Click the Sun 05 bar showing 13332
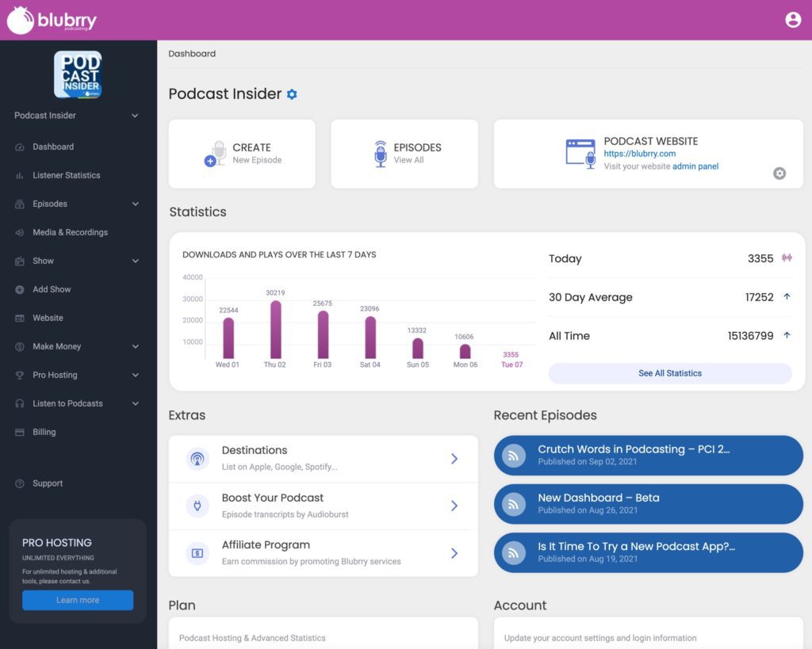Viewport: 812px width, 649px height. 417,349
